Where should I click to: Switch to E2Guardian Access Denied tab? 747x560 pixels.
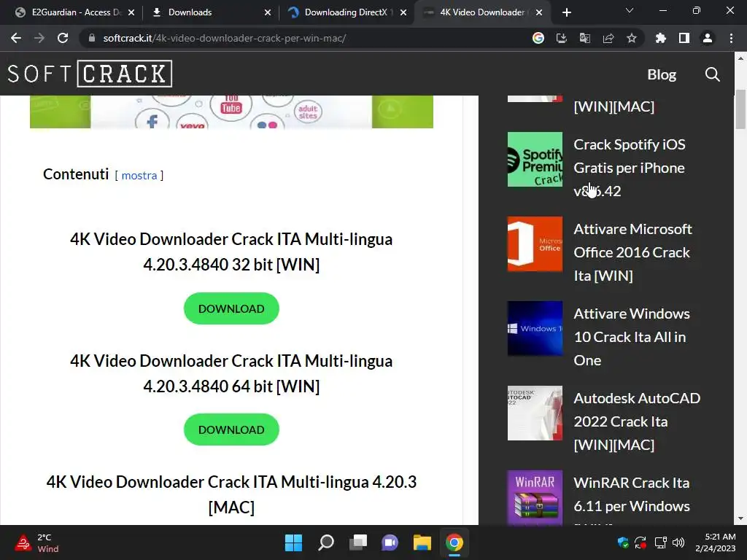tap(75, 12)
